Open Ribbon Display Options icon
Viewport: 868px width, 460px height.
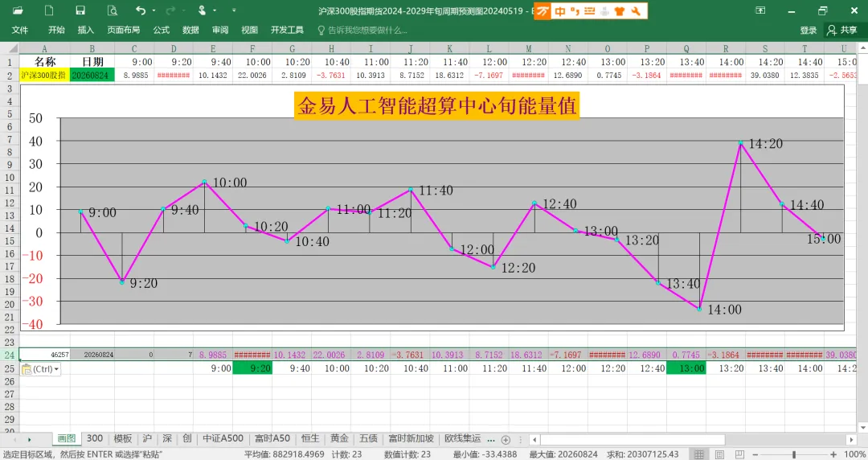click(x=760, y=10)
